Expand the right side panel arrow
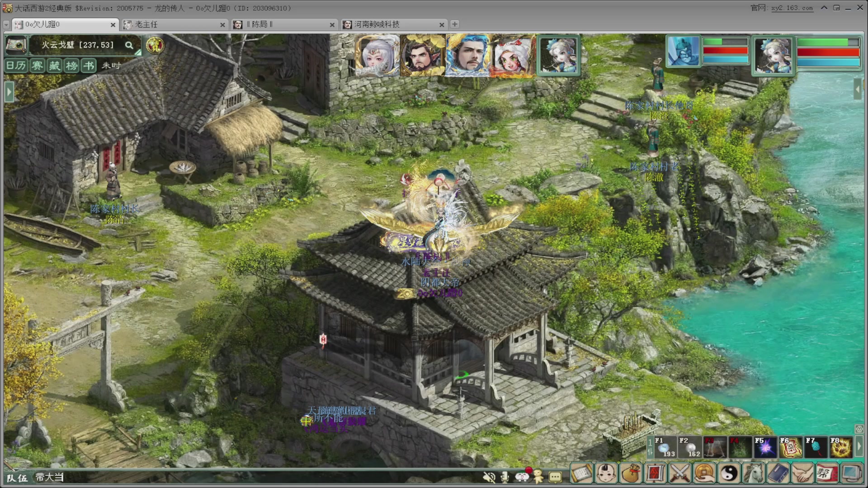This screenshot has width=868, height=488. click(x=858, y=89)
